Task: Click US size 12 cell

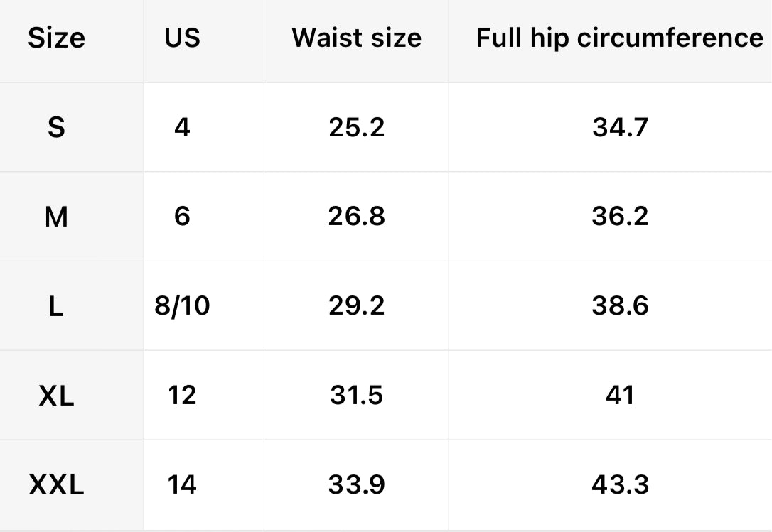Action: click(x=182, y=396)
